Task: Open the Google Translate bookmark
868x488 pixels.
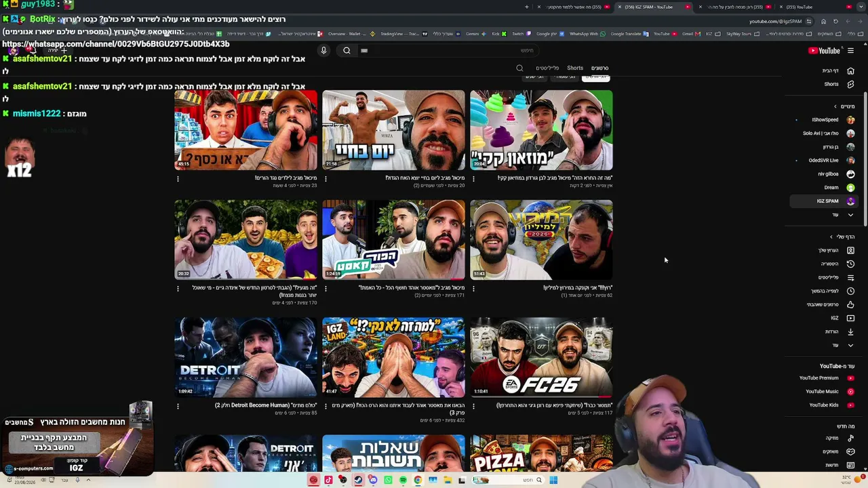Action: click(629, 34)
